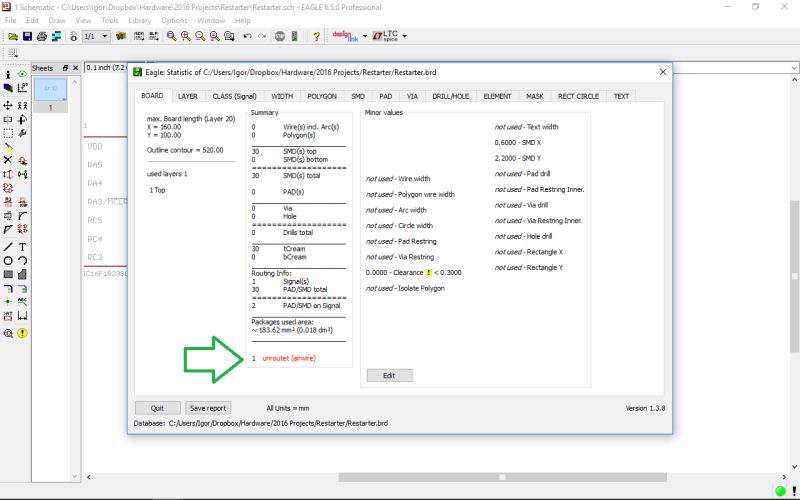The height and width of the screenshot is (500, 800).
Task: Select the Show (eye) tool
Action: point(22,74)
